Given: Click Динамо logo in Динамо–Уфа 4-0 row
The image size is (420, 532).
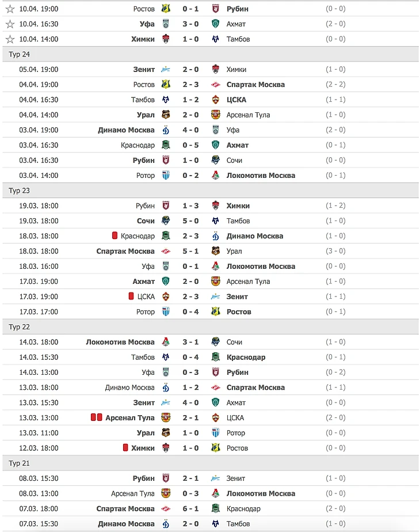Looking at the screenshot, I should (166, 130).
